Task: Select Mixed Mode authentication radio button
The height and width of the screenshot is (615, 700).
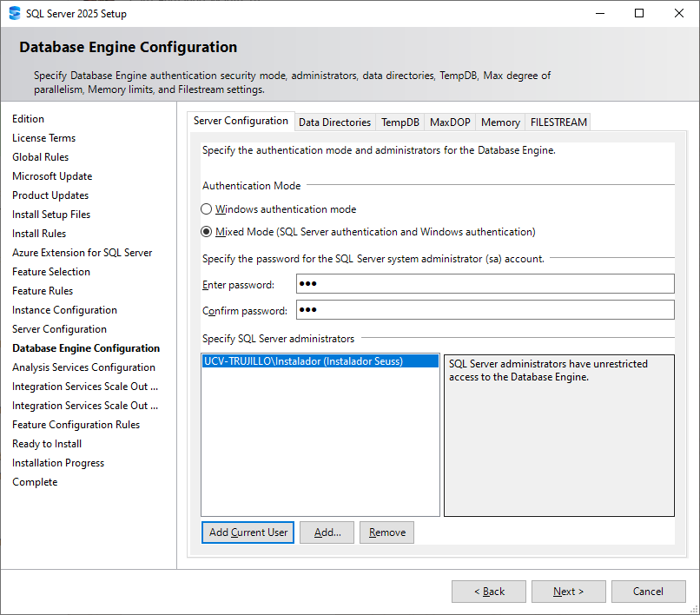Action: [206, 232]
